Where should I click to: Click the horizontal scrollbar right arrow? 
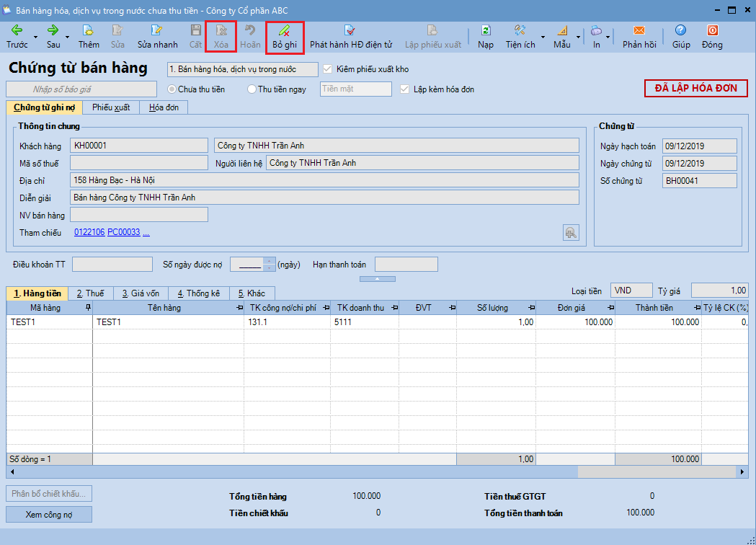[743, 471]
